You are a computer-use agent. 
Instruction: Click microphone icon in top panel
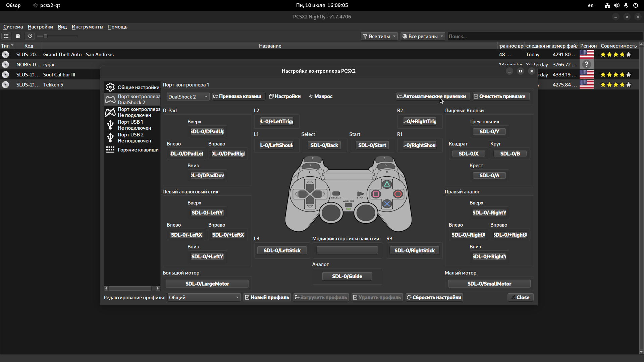626,5
